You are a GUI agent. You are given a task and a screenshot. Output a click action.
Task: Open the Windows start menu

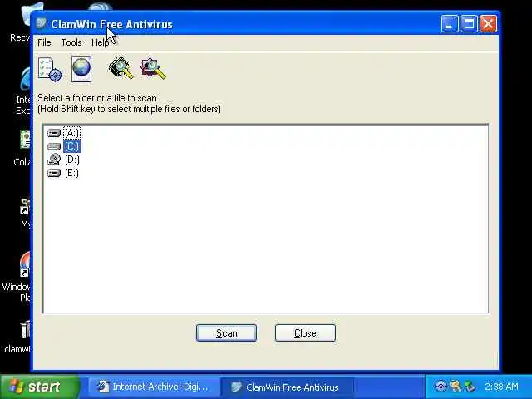[40, 387]
